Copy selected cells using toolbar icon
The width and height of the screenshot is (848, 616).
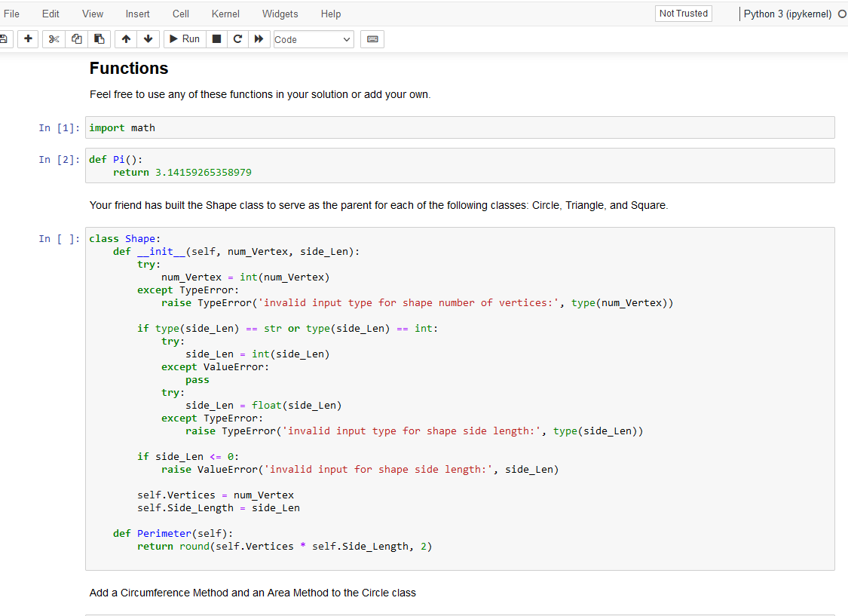pos(76,39)
